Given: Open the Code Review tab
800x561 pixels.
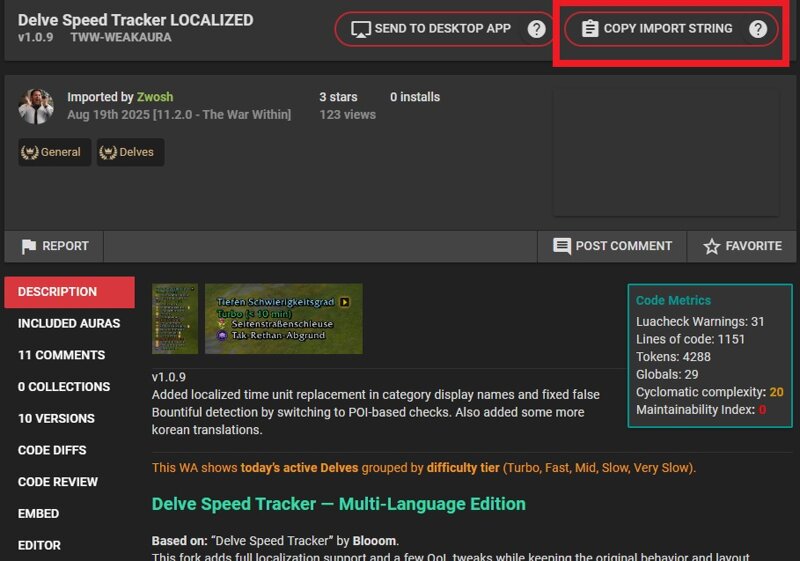Looking at the screenshot, I should [x=69, y=482].
